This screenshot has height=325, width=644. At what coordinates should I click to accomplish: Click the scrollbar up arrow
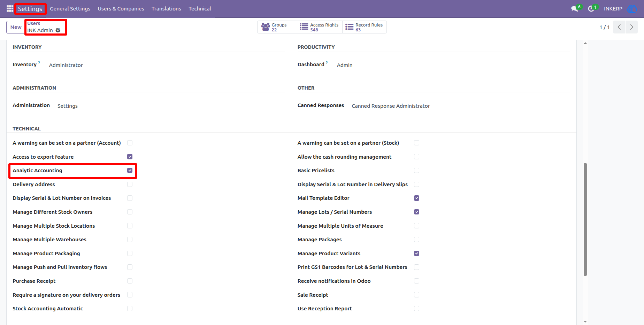point(585,43)
